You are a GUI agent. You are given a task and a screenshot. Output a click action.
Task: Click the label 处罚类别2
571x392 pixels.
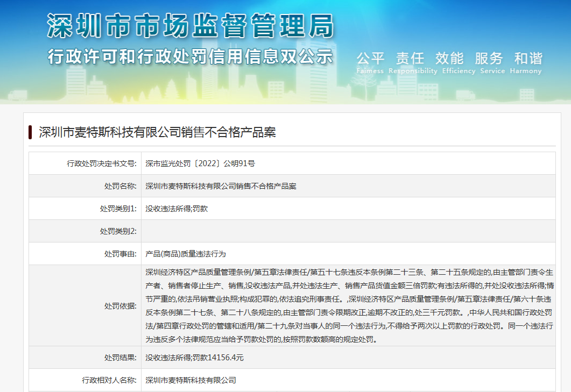coord(118,231)
